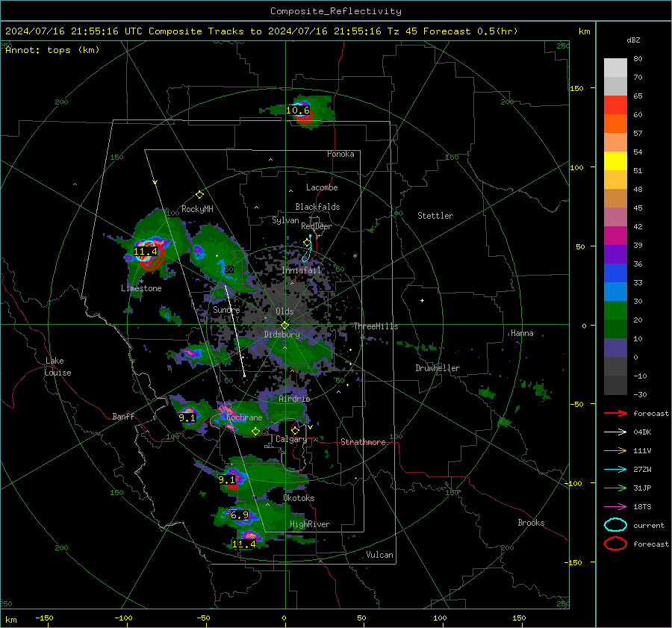Screen dimensions: 672x628
Task: Click the Okotoks city label
Action: click(299, 498)
